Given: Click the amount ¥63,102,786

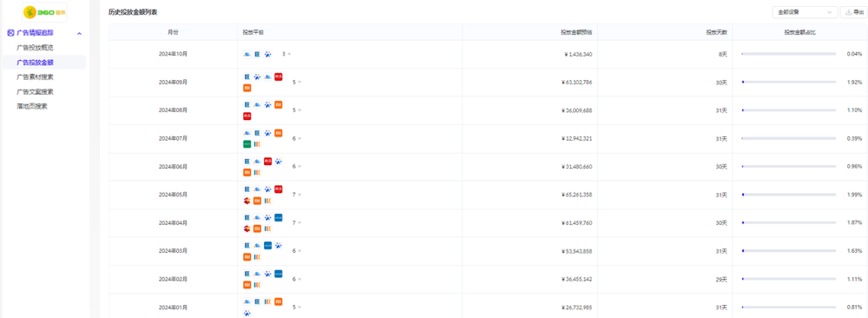Looking at the screenshot, I should pos(576,82).
